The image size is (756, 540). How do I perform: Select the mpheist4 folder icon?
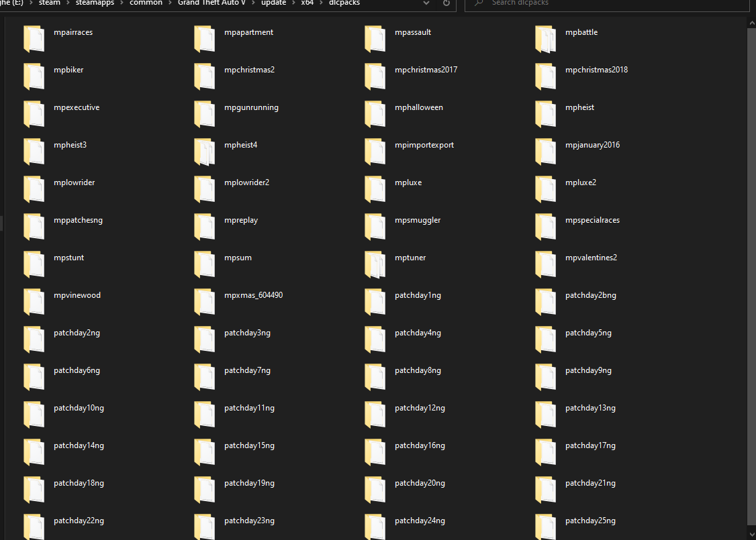point(204,151)
